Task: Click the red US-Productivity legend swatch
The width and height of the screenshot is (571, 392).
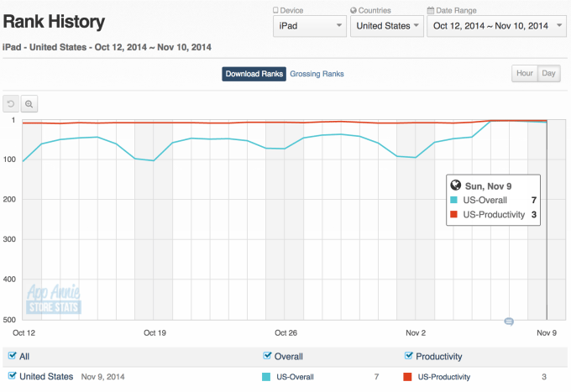Action: click(409, 377)
